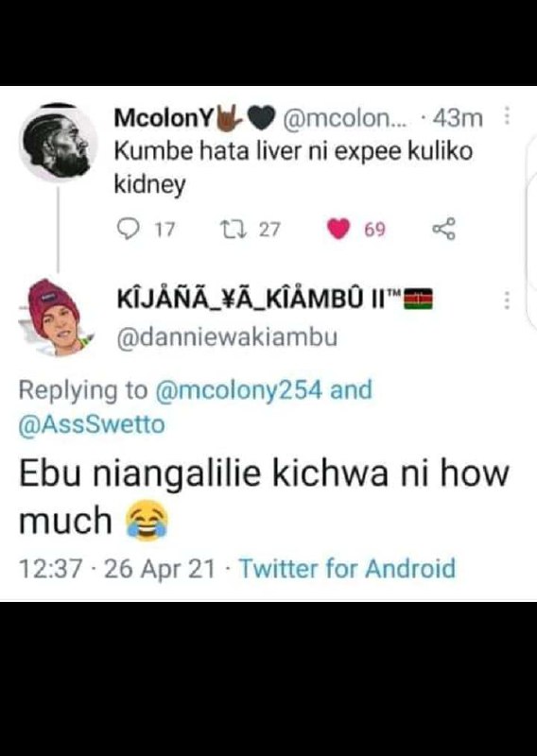Viewport: 537px width, 756px height.
Task: View the red beanie profile avatar
Action: (x=57, y=318)
